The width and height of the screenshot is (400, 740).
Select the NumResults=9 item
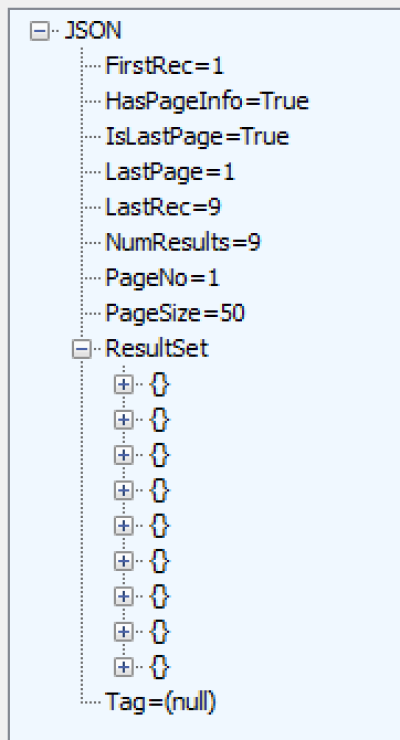[183, 243]
